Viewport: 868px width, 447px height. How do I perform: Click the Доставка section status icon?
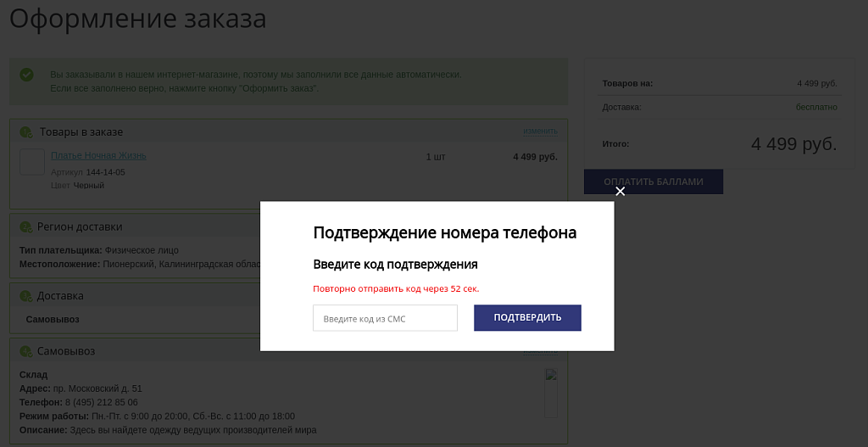25,297
